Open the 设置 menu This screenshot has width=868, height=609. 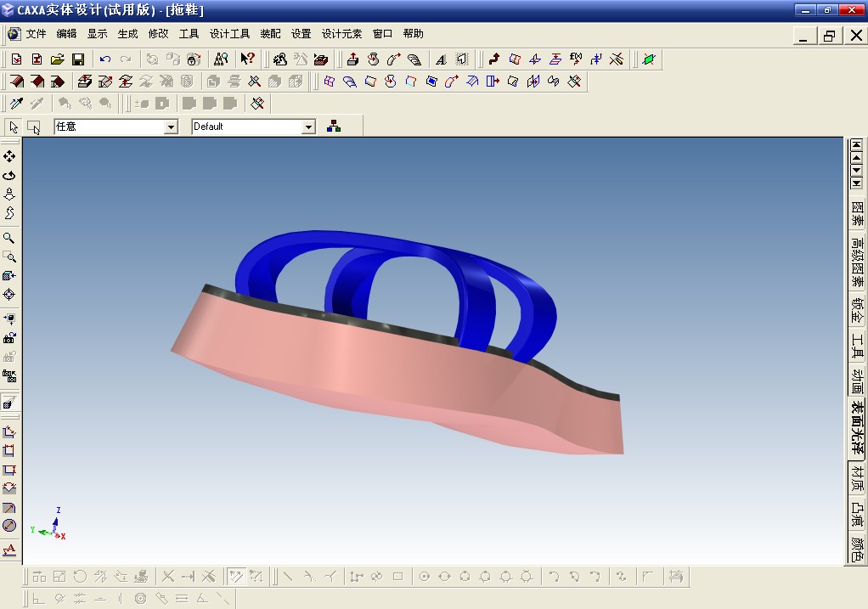click(x=302, y=34)
